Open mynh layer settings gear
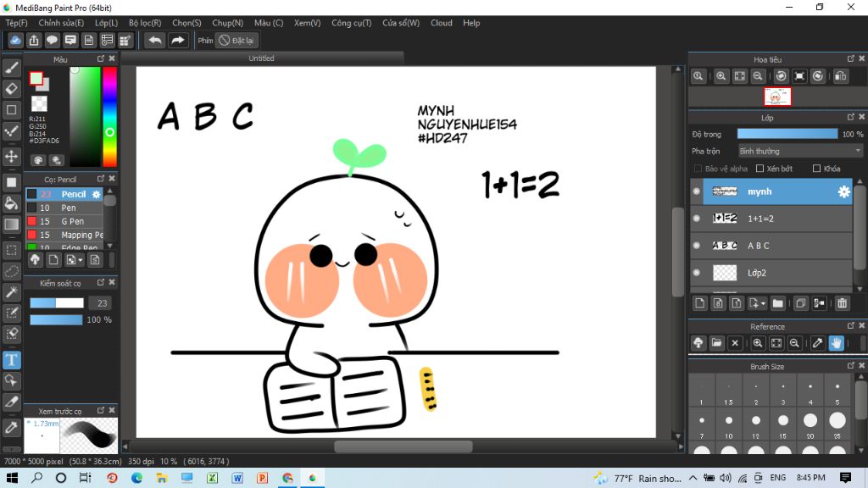This screenshot has width=868, height=488. tap(843, 191)
